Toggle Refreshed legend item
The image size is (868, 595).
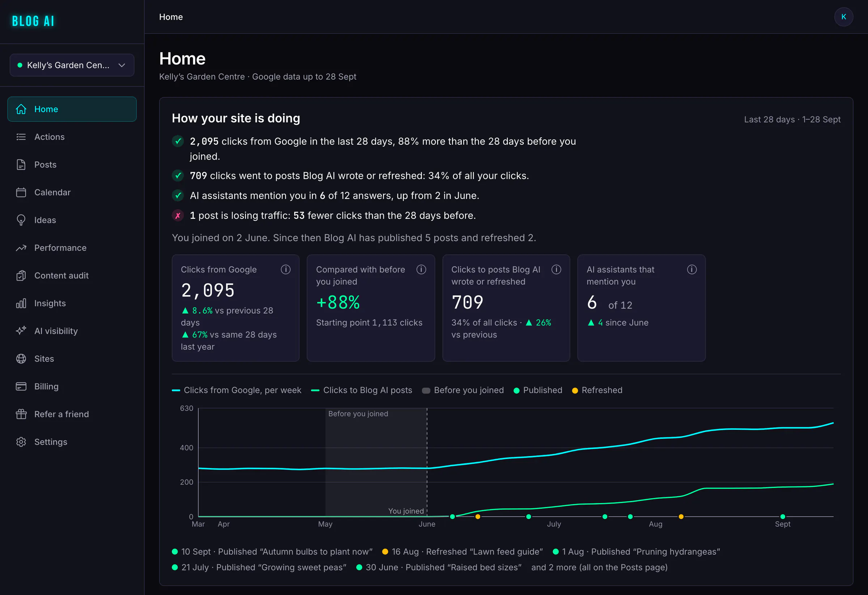[x=597, y=390]
